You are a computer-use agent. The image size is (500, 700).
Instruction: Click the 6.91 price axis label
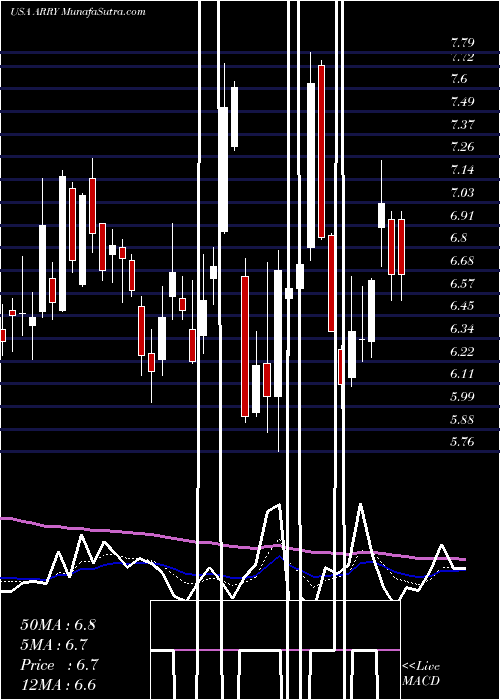[x=462, y=215]
